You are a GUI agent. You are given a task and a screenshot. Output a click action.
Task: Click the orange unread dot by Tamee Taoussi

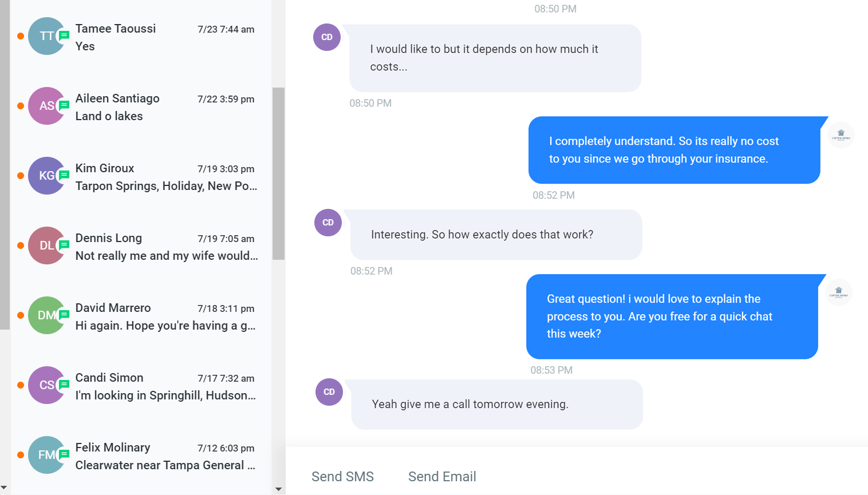tap(21, 36)
